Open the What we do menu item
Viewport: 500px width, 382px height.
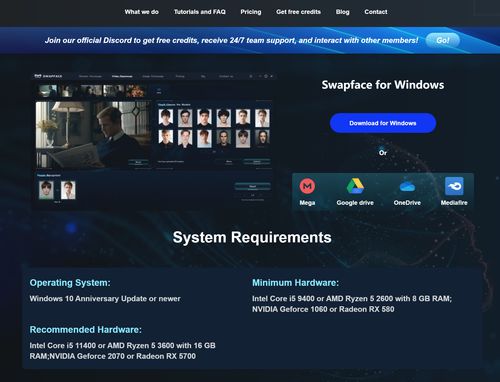click(142, 12)
